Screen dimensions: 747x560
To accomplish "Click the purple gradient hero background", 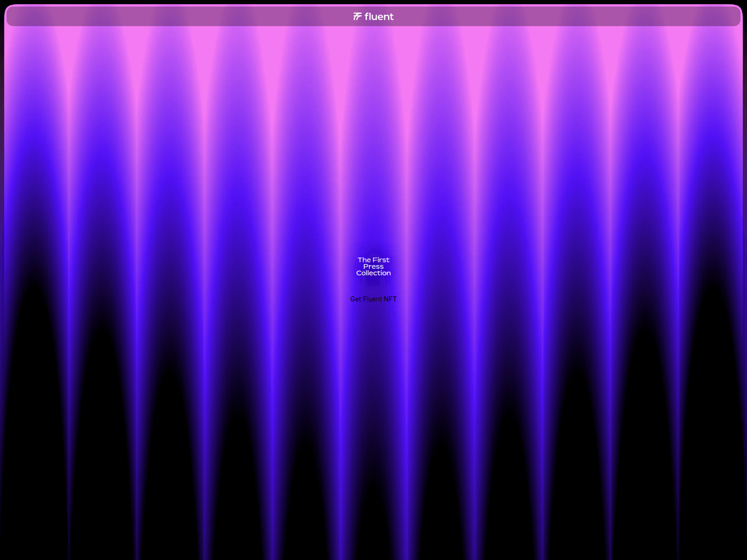I will coord(187,187).
